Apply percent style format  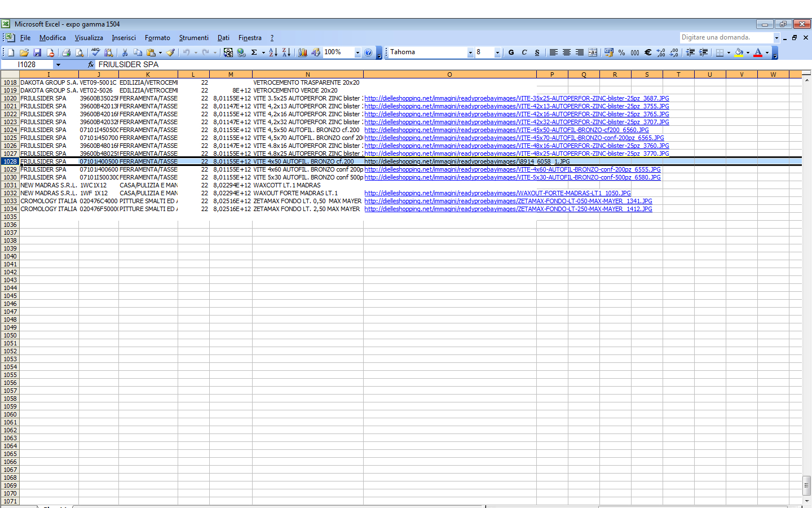tap(622, 52)
